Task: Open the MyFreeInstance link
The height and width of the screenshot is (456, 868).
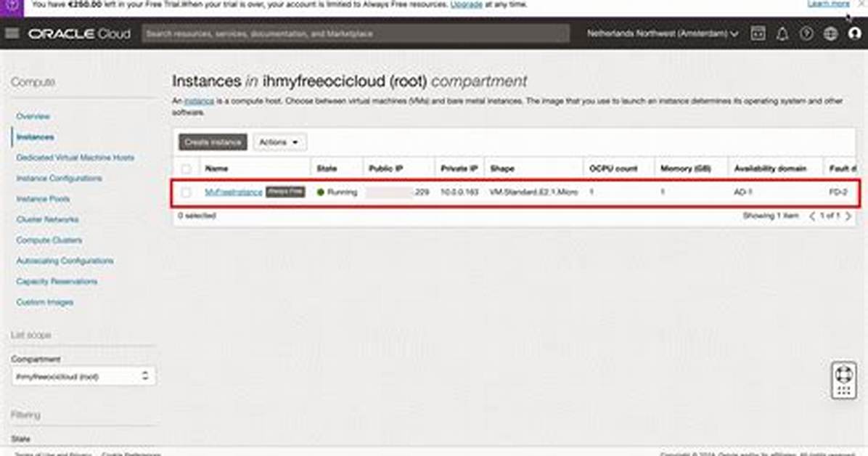Action: point(234,192)
